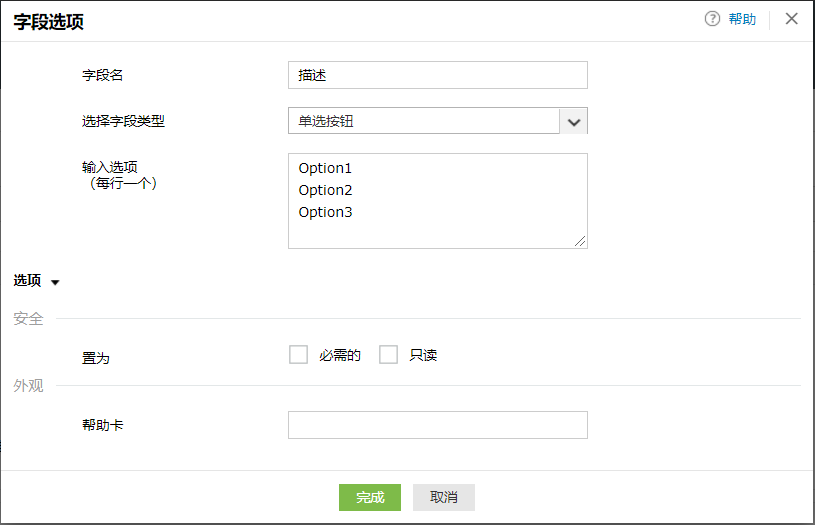Enable the 必需的 checkbox
The height and width of the screenshot is (525, 815).
pos(298,355)
